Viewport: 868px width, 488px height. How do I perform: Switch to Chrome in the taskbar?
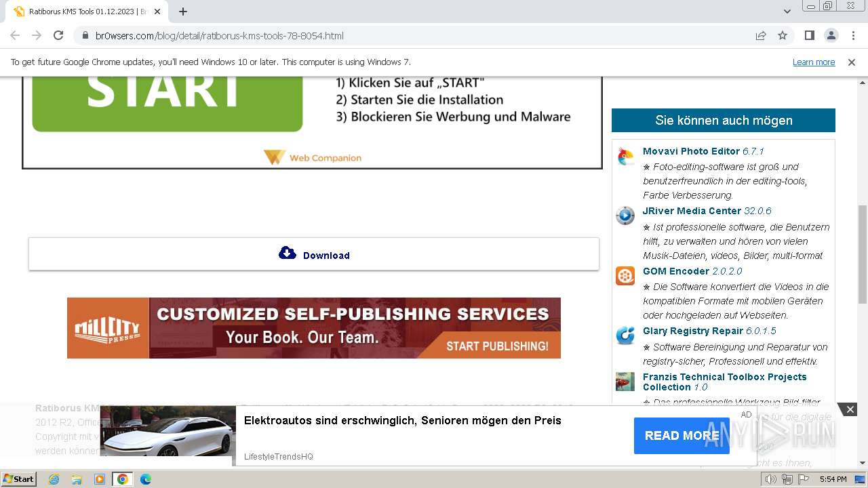(122, 479)
